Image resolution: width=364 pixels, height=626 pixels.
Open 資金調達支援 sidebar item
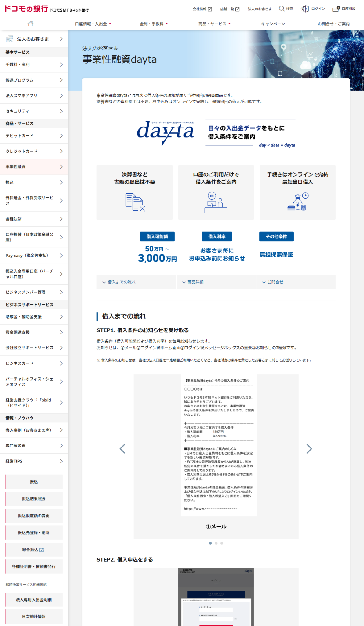point(34,333)
